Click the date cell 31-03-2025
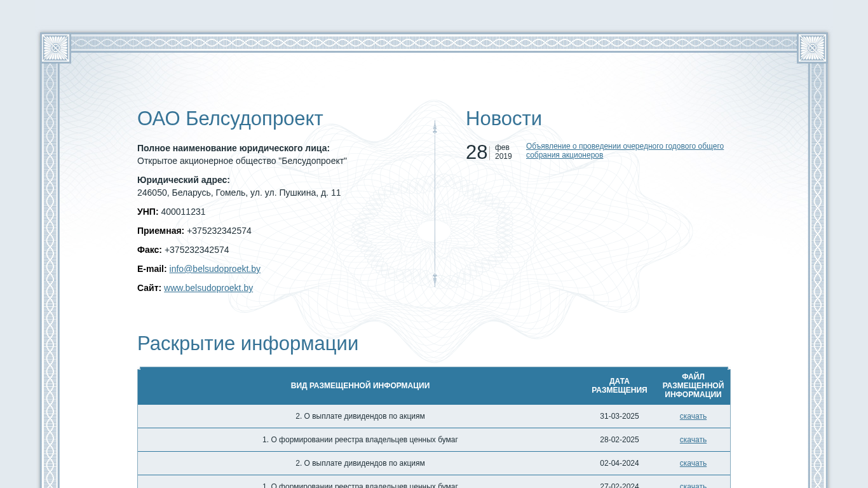 [620, 416]
